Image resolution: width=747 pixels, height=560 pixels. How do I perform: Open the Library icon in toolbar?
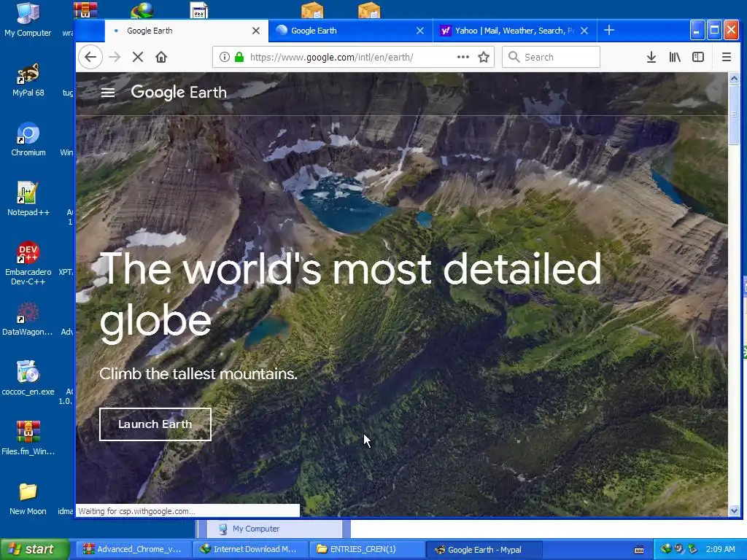[675, 57]
